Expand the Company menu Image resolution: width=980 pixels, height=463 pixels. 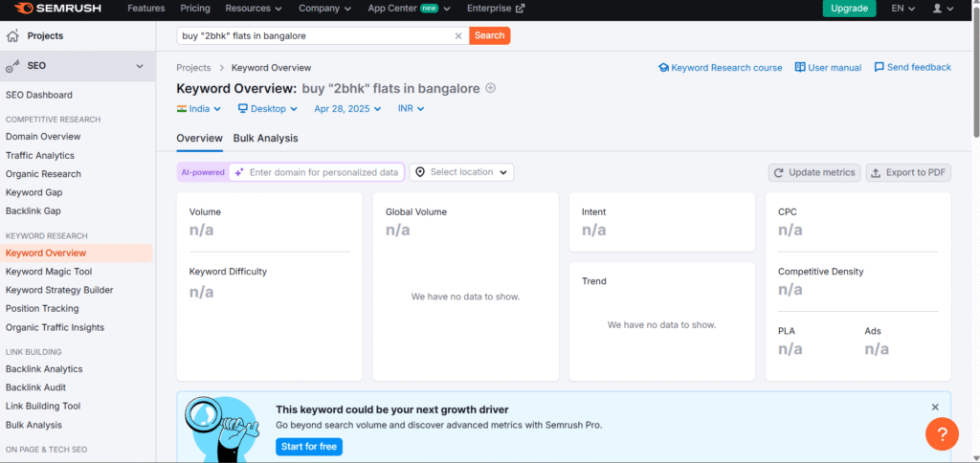pos(325,9)
